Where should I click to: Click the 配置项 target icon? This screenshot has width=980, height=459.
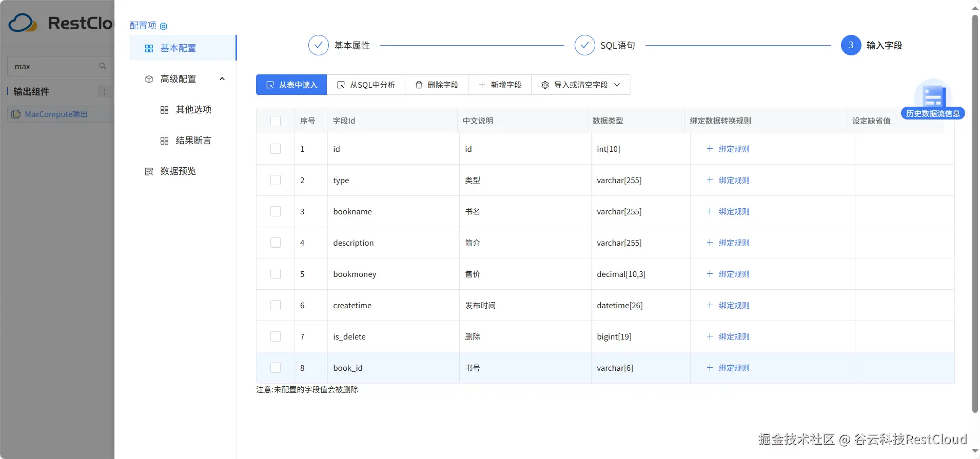pyautogui.click(x=164, y=26)
